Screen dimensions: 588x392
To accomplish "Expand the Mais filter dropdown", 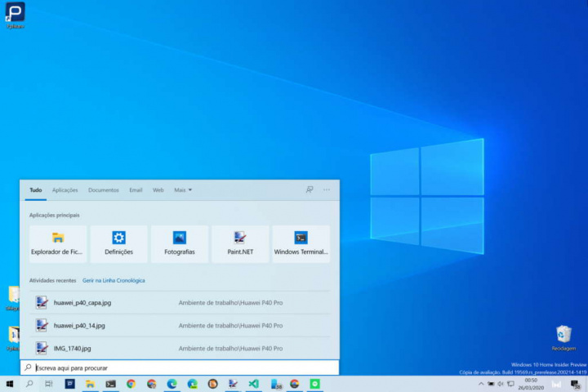I will (183, 190).
